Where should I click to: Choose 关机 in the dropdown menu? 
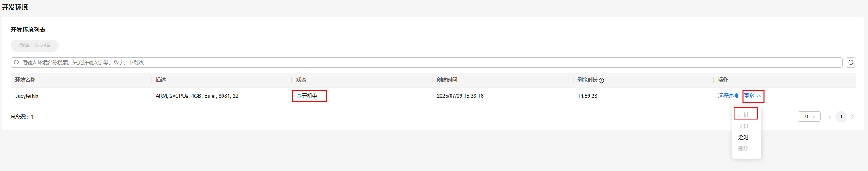click(743, 126)
